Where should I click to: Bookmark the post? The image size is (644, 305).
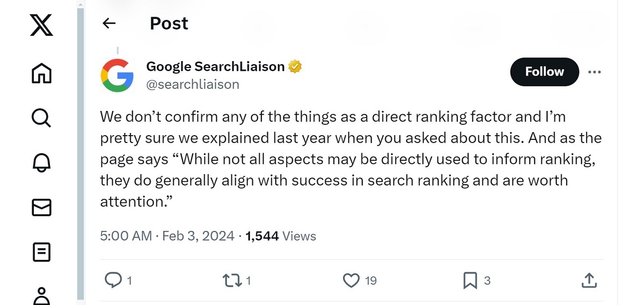coord(470,280)
